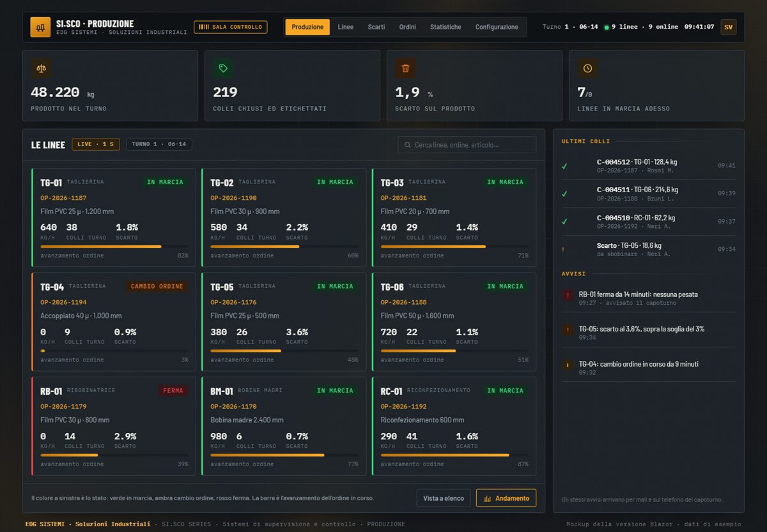767x532 pixels.
Task: Click the FERMA status badge on RB-01
Action: point(173,391)
